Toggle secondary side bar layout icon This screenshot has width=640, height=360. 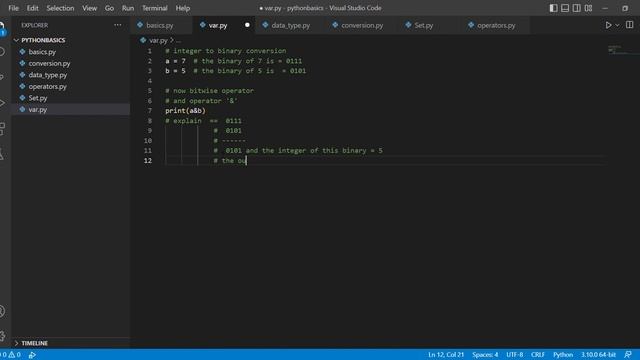click(x=576, y=8)
